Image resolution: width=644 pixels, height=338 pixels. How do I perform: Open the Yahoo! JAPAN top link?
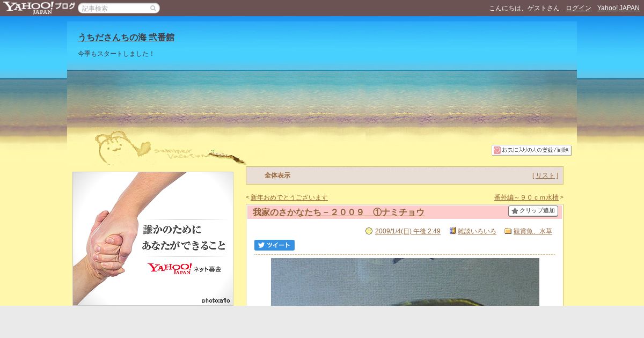pyautogui.click(x=618, y=8)
